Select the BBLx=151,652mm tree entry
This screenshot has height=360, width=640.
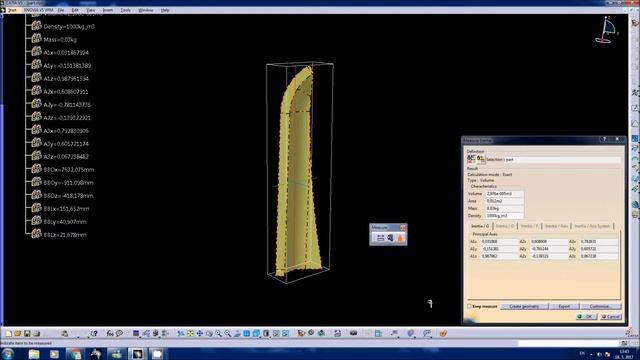coord(66,209)
